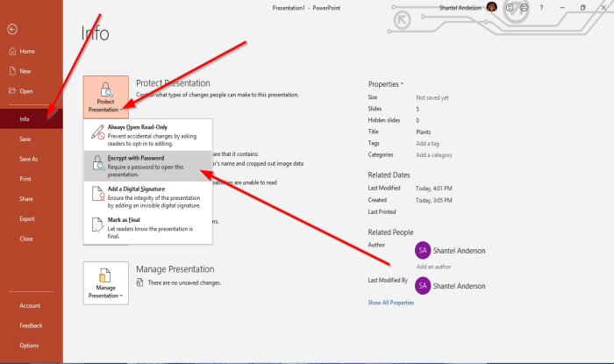Click the There are no unsaved changes text
Image resolution: width=614 pixels, height=364 pixels.
184,282
